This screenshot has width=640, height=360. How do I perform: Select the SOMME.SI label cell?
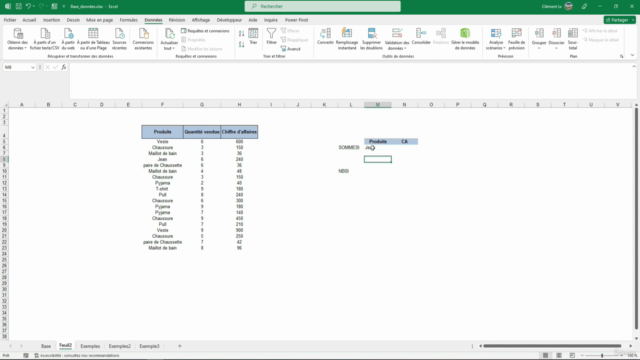(x=349, y=147)
